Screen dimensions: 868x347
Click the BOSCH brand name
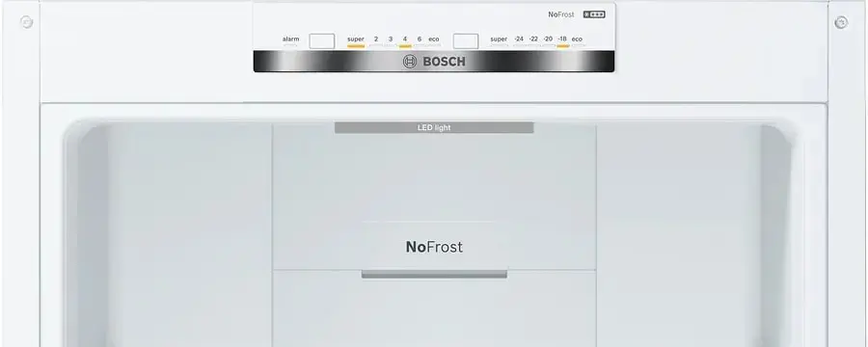pos(444,62)
